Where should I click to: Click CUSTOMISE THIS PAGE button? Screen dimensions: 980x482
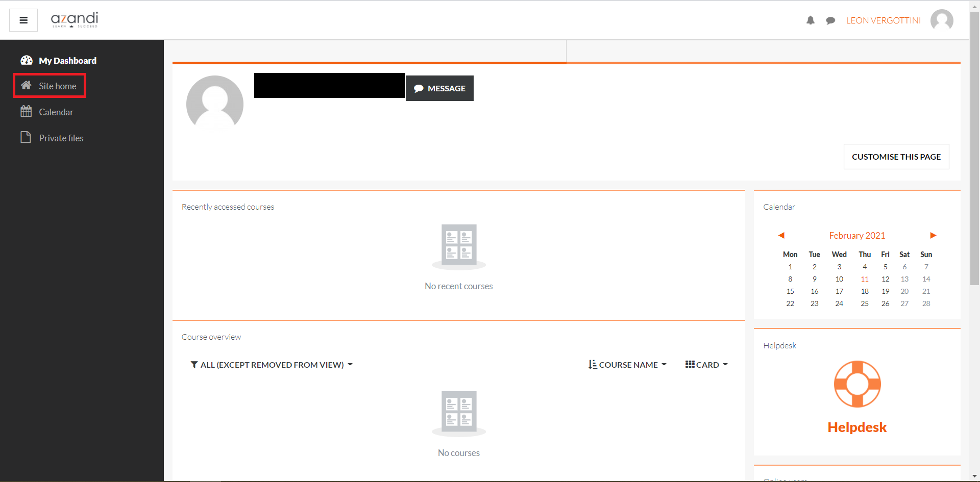896,157
